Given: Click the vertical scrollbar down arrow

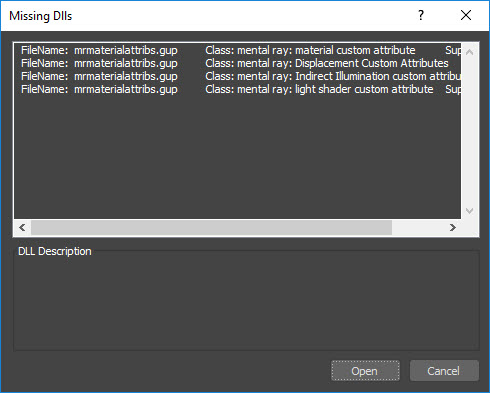Looking at the screenshot, I should pyautogui.click(x=470, y=211).
